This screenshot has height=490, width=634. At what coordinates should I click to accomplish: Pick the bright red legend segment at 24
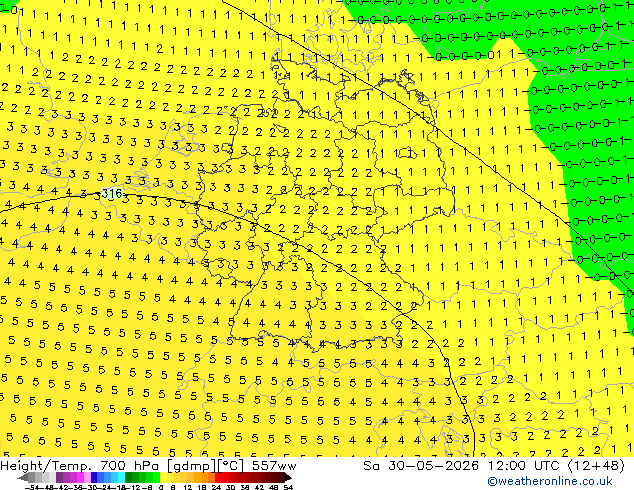(218, 477)
